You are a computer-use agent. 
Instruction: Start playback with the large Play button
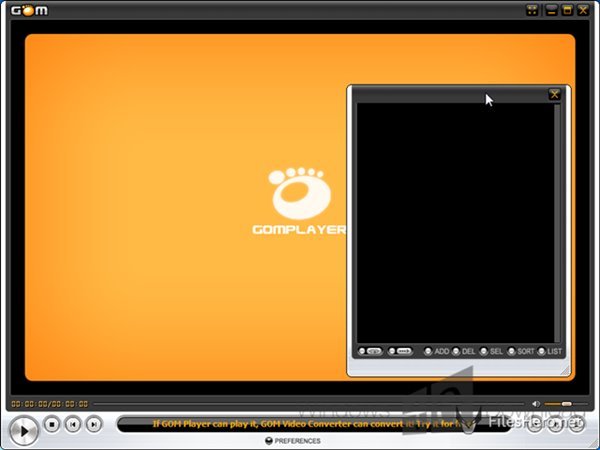coord(24,431)
